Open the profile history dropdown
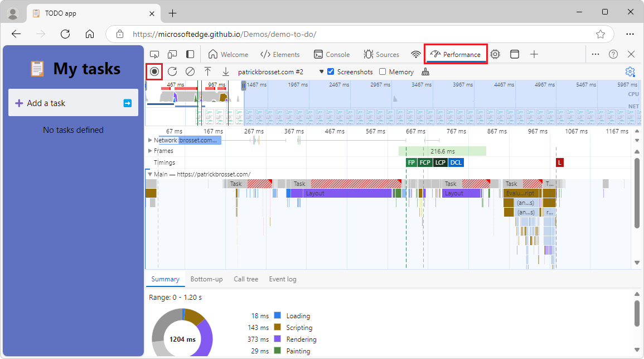This screenshot has width=644, height=359. [x=321, y=71]
